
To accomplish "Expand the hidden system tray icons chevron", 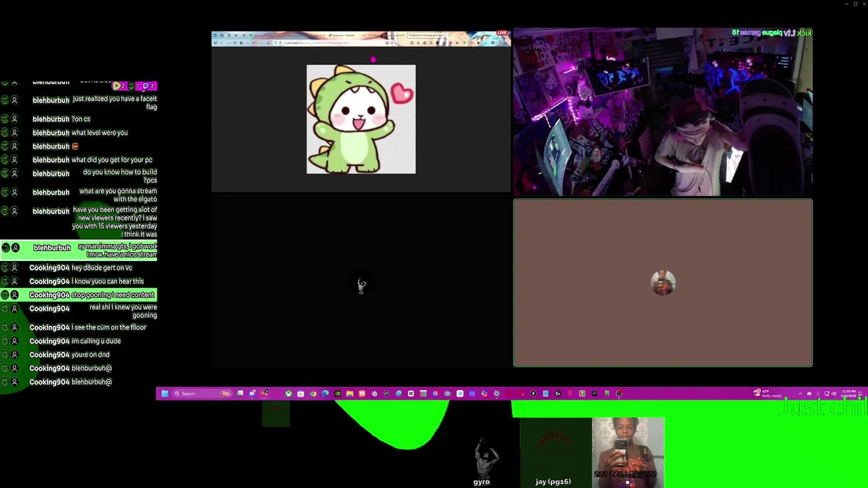I will (800, 393).
